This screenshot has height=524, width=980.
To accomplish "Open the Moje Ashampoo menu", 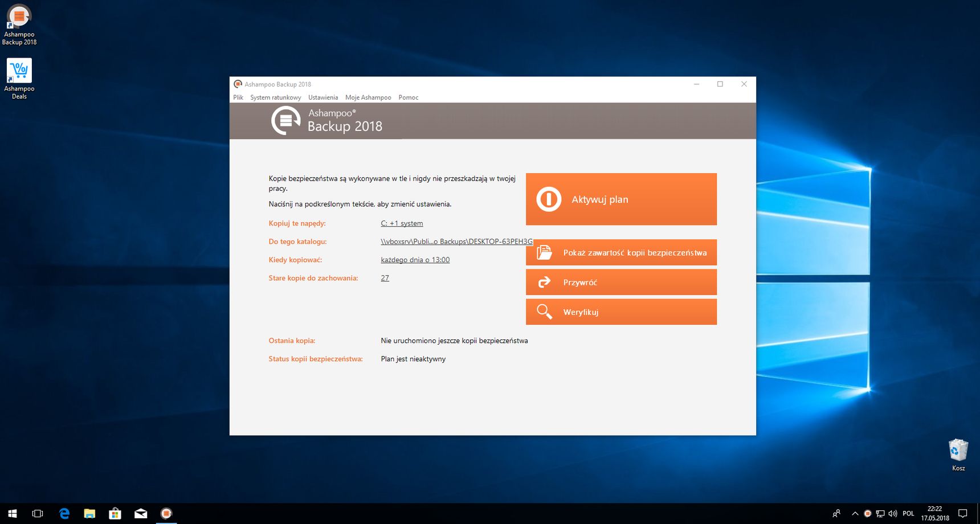I will (368, 97).
